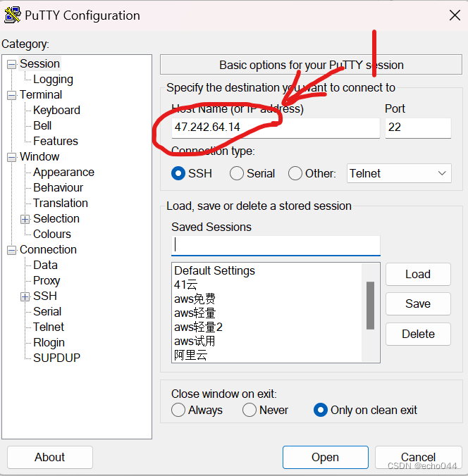The height and width of the screenshot is (476, 468).
Task: Open the Behaviour settings category
Action: (x=58, y=187)
